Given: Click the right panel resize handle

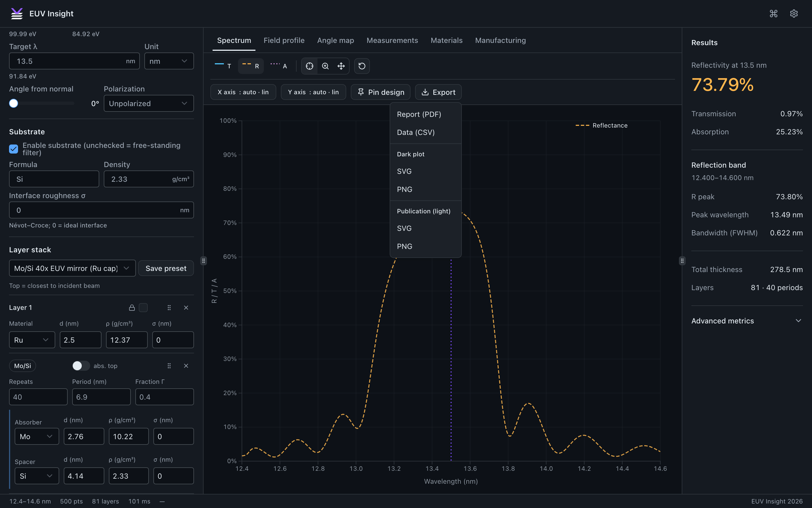Looking at the screenshot, I should coord(682,261).
